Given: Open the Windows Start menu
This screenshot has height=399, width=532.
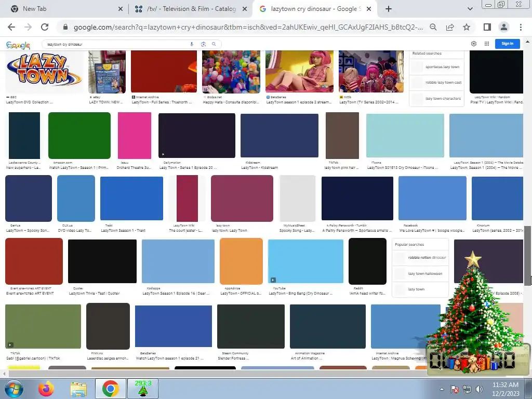Looking at the screenshot, I should [x=14, y=389].
